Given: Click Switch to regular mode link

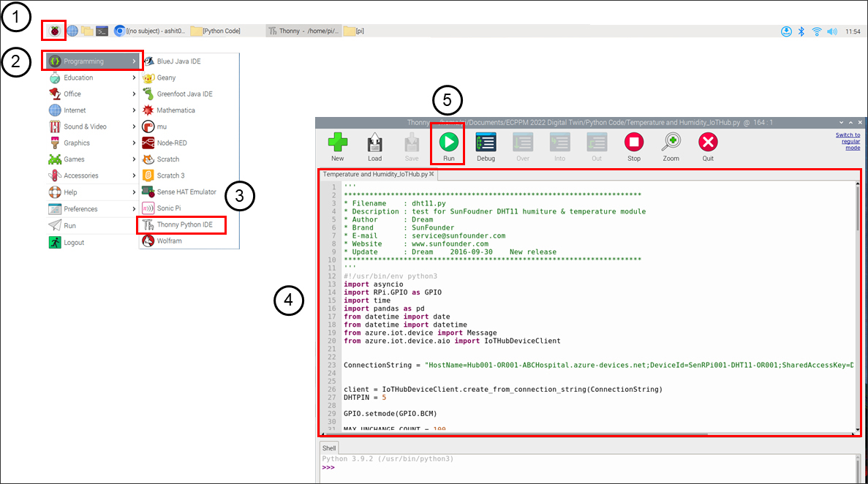Looking at the screenshot, I should (848, 141).
